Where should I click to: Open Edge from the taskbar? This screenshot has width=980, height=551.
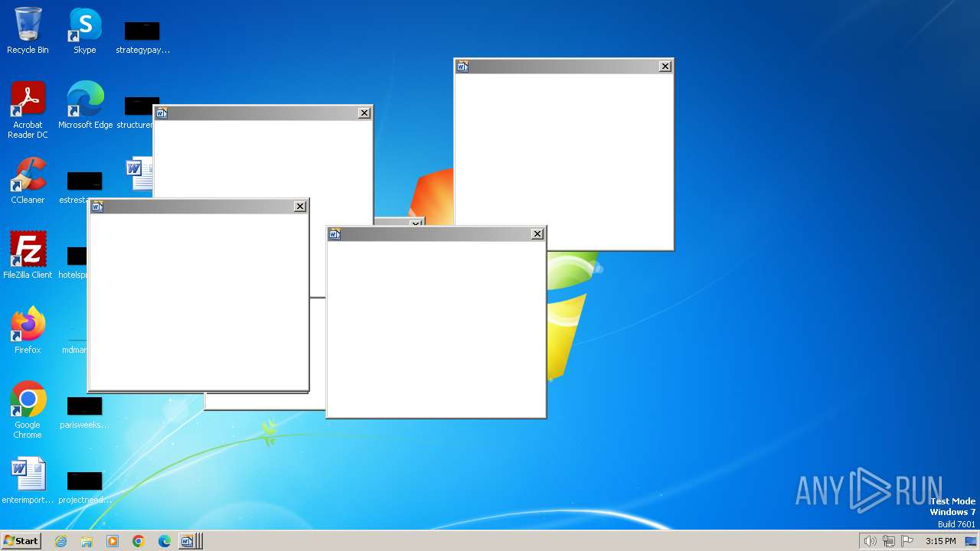pyautogui.click(x=165, y=541)
